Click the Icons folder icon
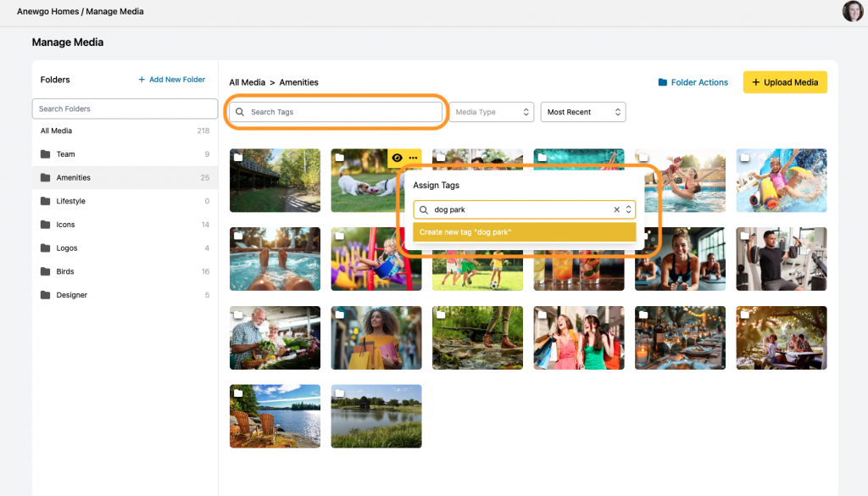 [x=46, y=225]
